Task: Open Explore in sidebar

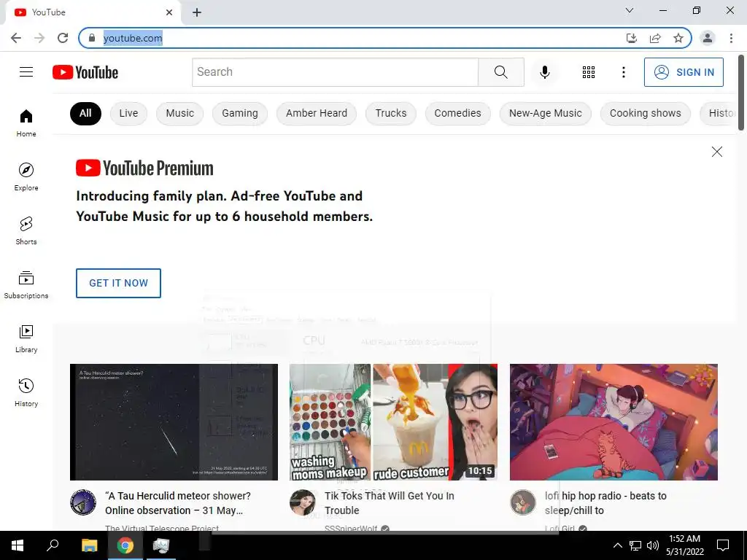Action: [x=26, y=176]
